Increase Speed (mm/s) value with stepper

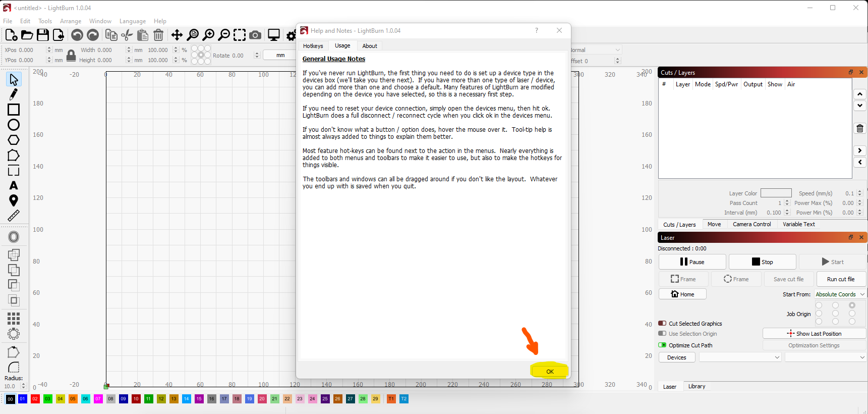860,191
